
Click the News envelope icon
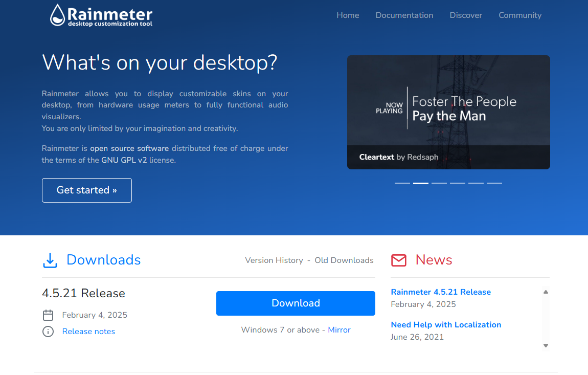tap(398, 260)
